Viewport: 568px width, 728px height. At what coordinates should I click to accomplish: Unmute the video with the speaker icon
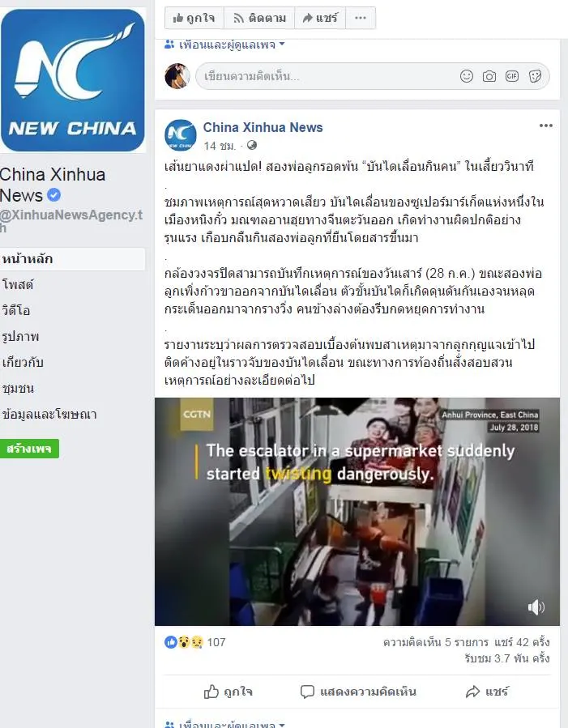coord(536,607)
